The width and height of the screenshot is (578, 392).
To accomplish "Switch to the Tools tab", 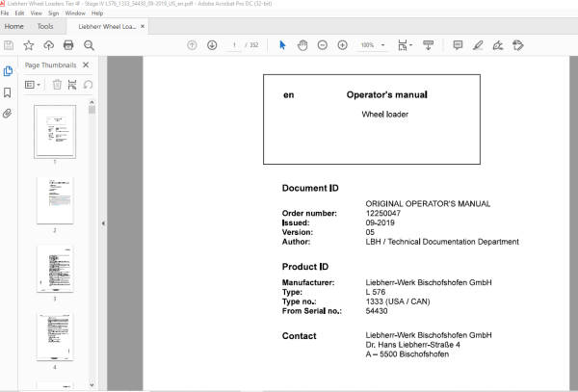I will [45, 27].
